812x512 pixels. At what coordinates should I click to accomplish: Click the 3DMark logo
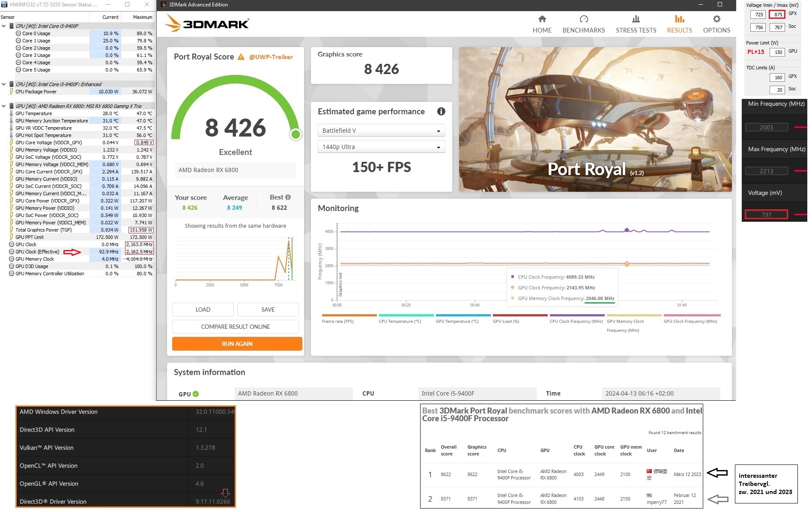(x=207, y=23)
